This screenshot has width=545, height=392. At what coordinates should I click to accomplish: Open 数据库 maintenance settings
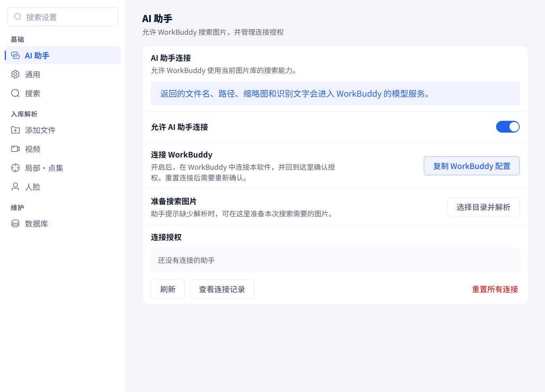[63, 223]
